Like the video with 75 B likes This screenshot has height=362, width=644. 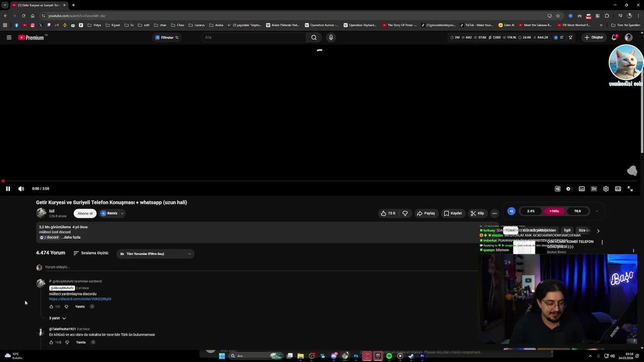pos(388,213)
